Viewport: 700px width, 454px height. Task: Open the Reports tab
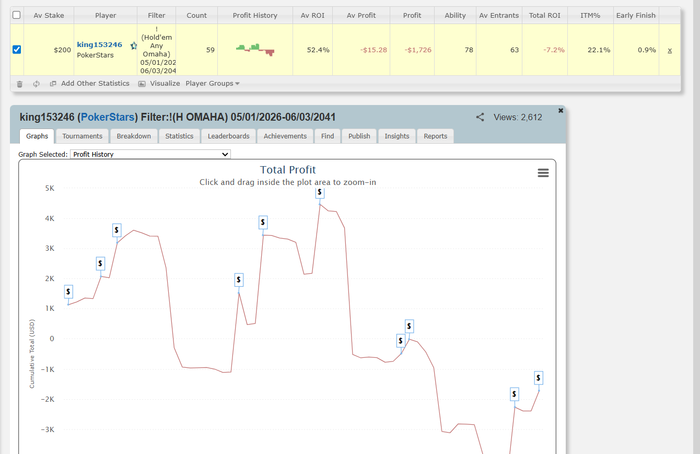(435, 136)
